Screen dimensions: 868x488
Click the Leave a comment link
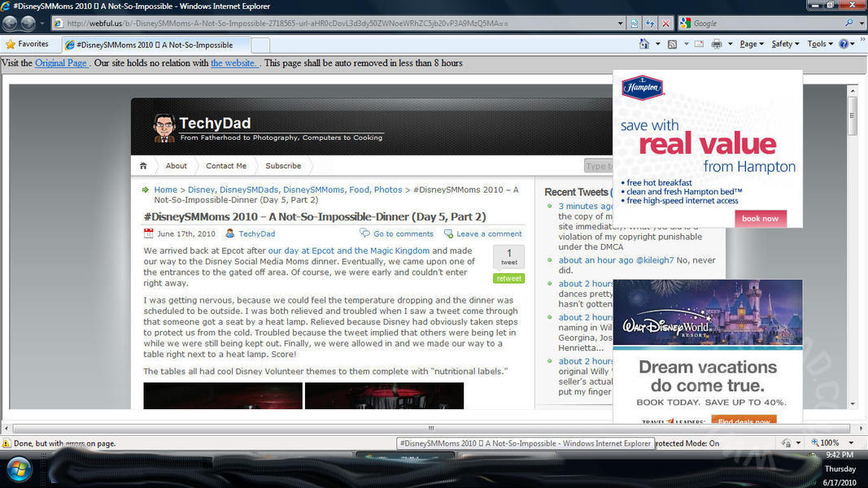pos(489,233)
